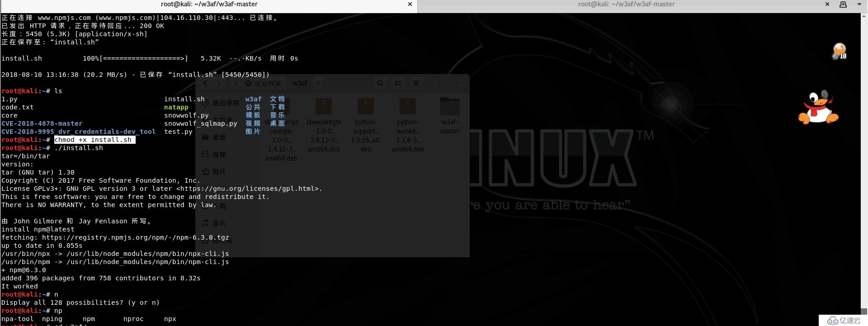Open 最近使用 in file manager sidebar
Image resolution: width=868 pixels, height=326 pixels.
pos(221,103)
